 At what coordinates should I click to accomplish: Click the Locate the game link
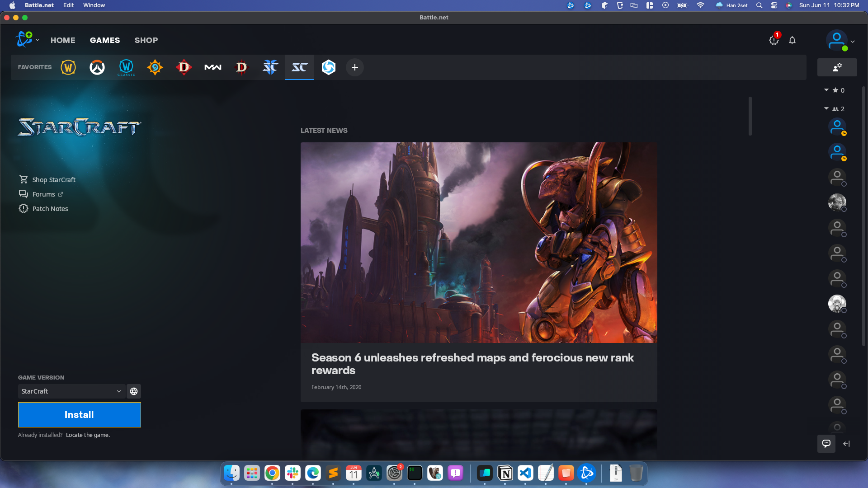(88, 435)
